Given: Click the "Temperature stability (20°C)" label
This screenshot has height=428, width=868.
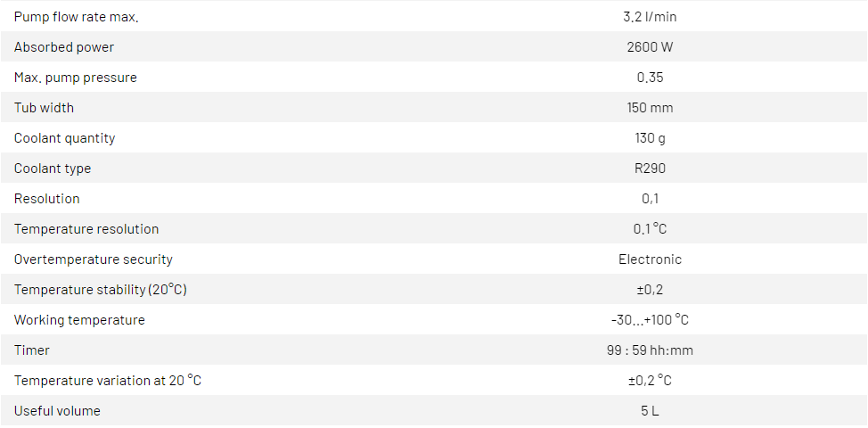Looking at the screenshot, I should pyautogui.click(x=101, y=290).
